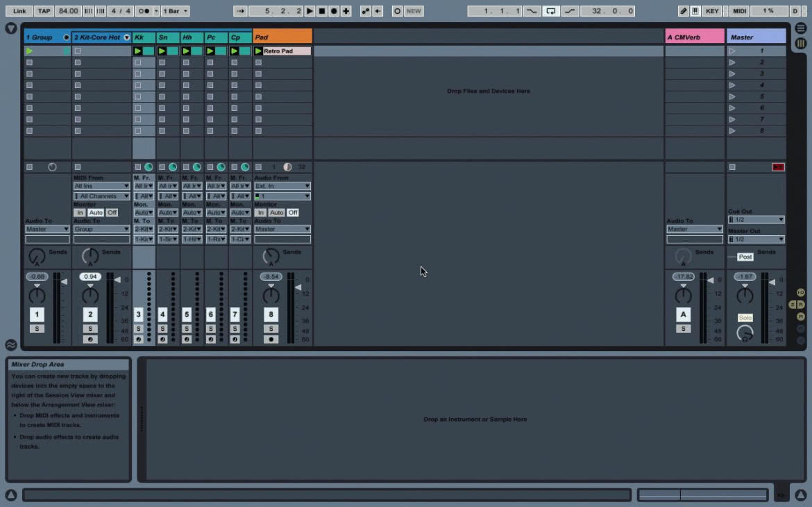Open the Cue Out dropdown
812x507 pixels.
756,220
